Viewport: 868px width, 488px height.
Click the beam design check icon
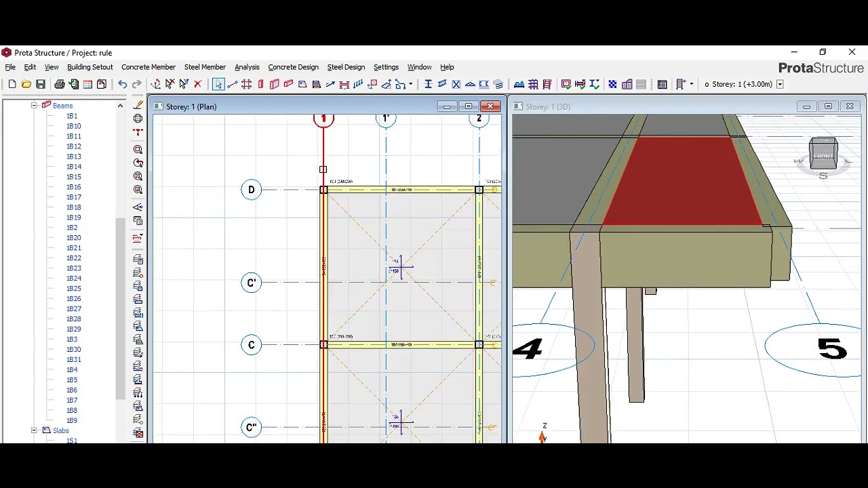[580, 84]
